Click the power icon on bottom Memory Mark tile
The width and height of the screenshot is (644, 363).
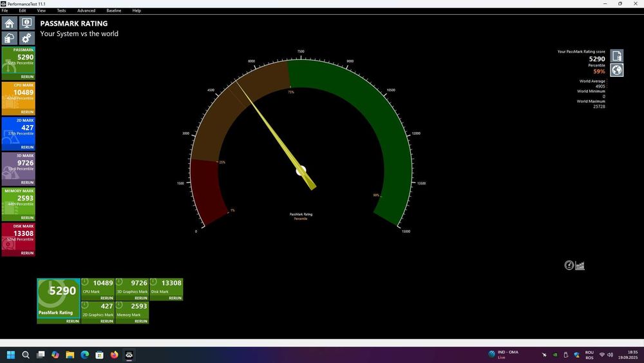pos(119,305)
